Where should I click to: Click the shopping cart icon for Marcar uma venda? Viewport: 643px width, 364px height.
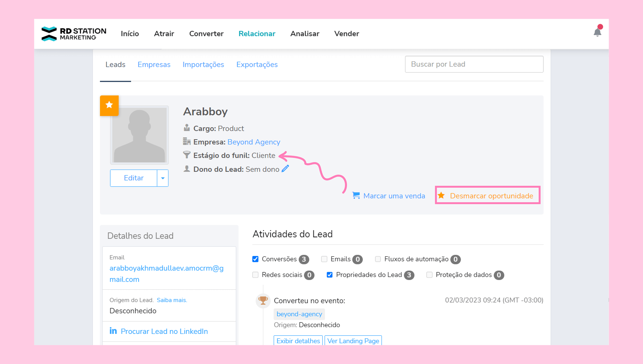pyautogui.click(x=356, y=195)
